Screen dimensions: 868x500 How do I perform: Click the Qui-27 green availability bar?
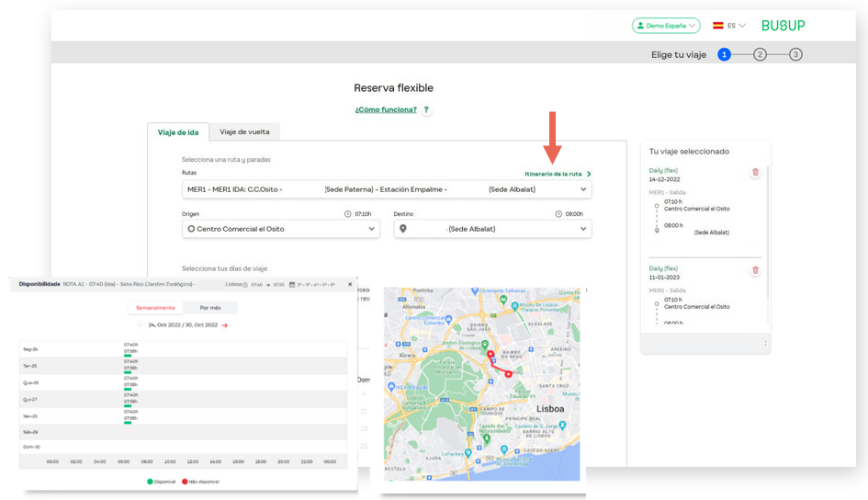tap(128, 406)
